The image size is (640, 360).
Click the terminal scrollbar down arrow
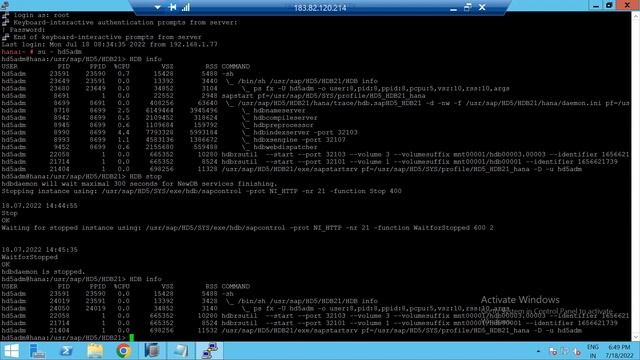[x=636, y=337]
